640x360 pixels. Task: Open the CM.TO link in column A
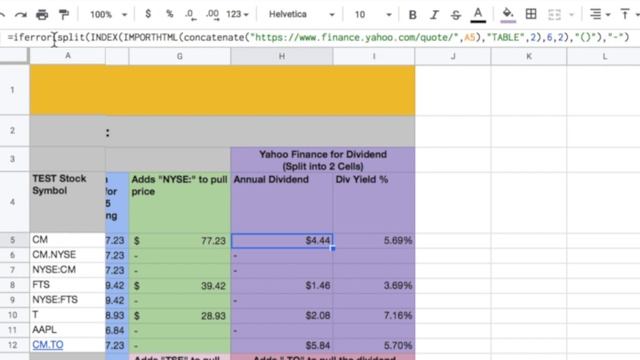[48, 344]
